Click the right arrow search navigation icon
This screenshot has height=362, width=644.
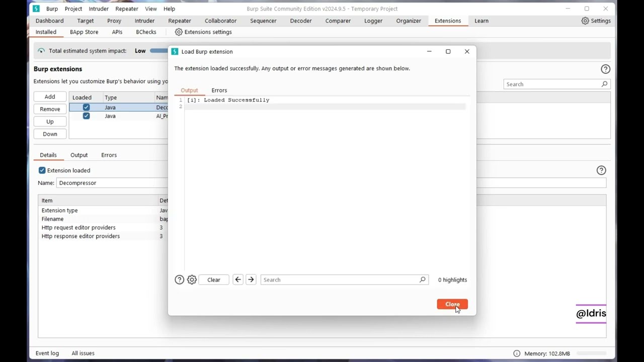pyautogui.click(x=251, y=280)
